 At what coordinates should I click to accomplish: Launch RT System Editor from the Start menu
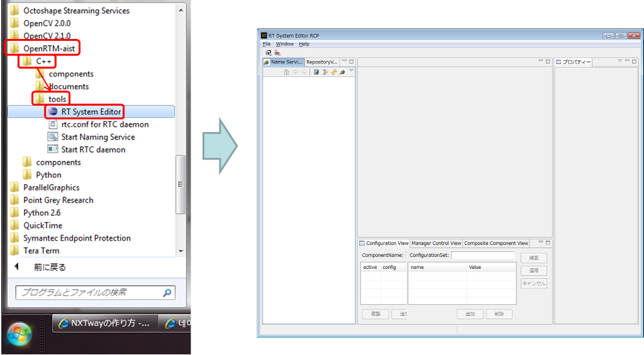(91, 112)
